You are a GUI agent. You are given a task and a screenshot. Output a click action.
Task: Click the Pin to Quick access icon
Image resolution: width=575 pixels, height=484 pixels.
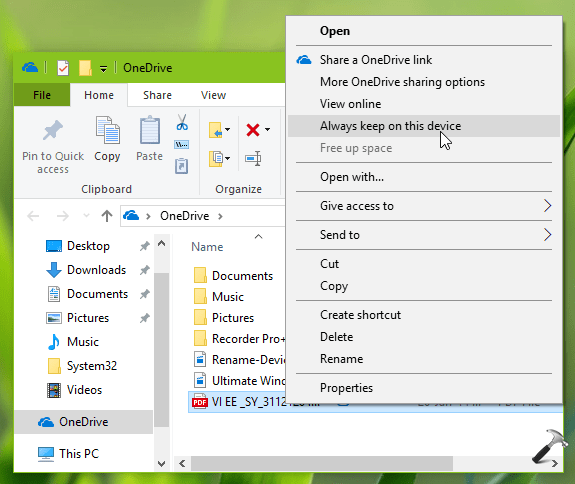pos(53,130)
